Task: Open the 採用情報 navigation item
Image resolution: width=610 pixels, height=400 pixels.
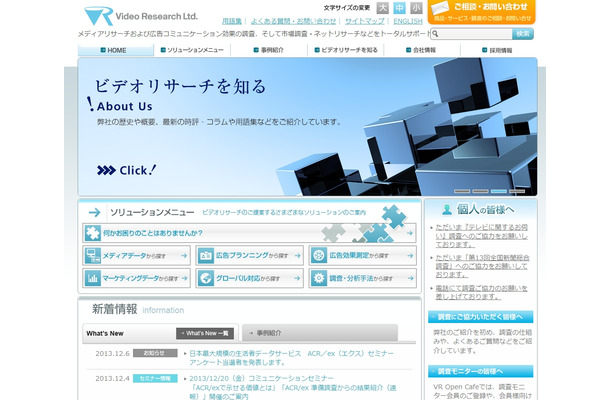Action: pos(498,50)
